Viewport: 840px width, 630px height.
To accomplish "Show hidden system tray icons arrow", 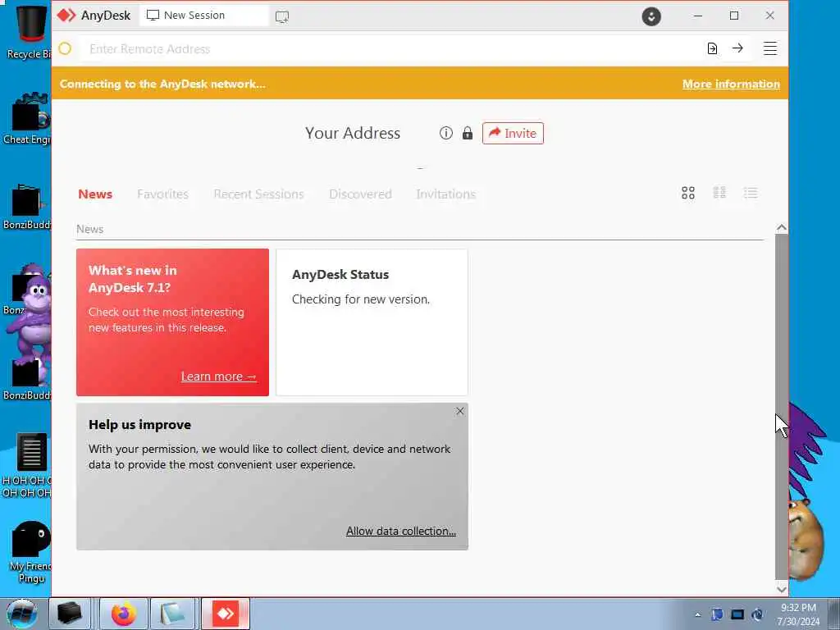I will click(697, 614).
